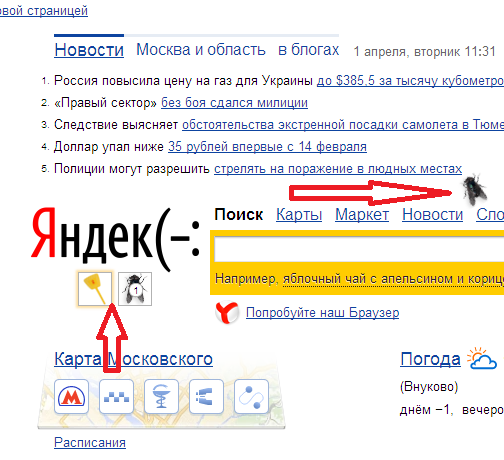This screenshot has height=460, width=504.
Task: Click the днём −1 temperature text
Action: tap(427, 410)
